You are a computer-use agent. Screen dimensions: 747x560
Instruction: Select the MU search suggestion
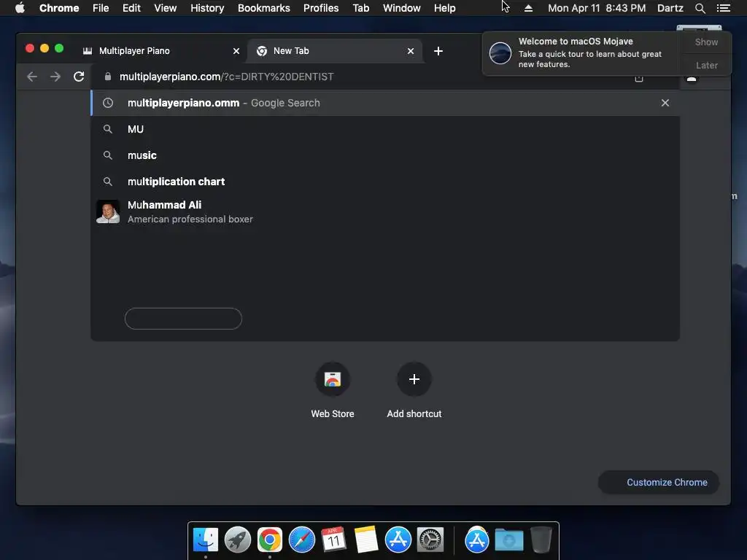[x=385, y=129]
